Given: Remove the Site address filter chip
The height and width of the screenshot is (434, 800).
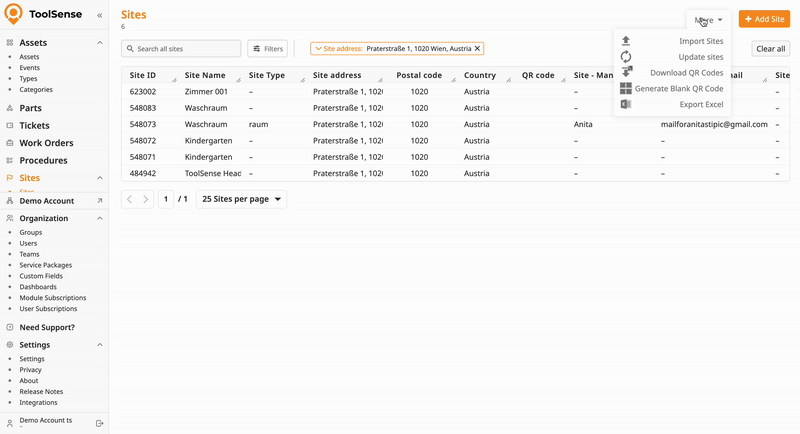Looking at the screenshot, I should [478, 48].
